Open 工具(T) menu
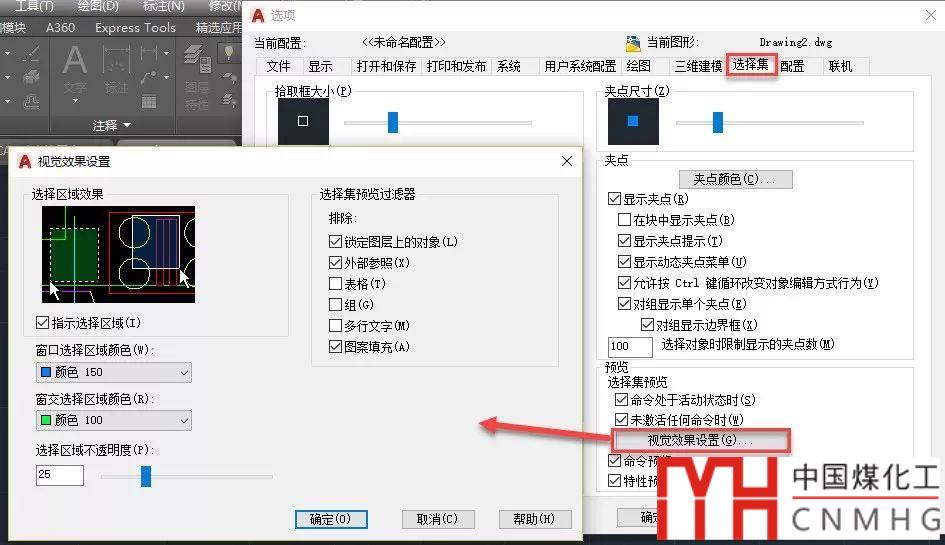This screenshot has width=945, height=545. coord(34,6)
